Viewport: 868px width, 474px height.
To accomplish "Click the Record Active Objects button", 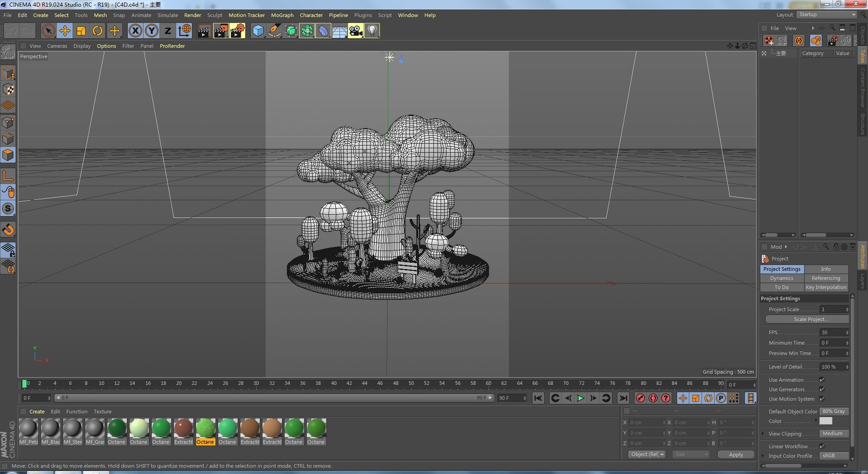I will pyautogui.click(x=640, y=398).
